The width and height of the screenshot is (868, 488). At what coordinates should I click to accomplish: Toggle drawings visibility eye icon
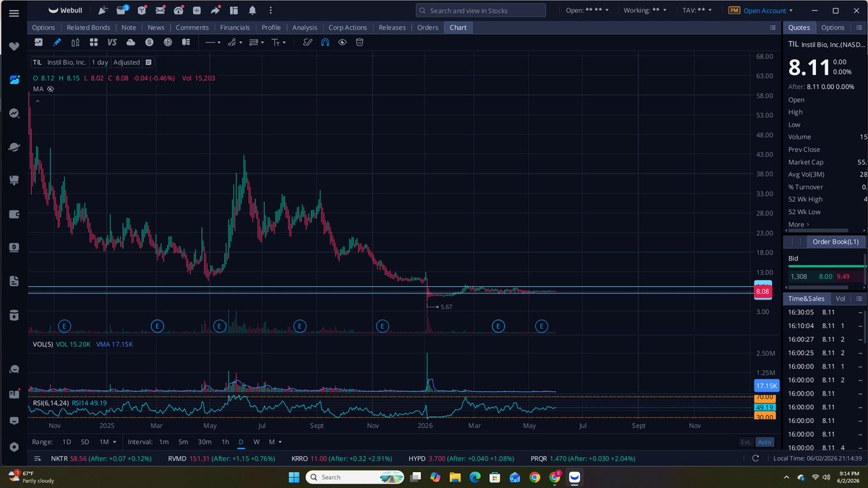click(342, 43)
